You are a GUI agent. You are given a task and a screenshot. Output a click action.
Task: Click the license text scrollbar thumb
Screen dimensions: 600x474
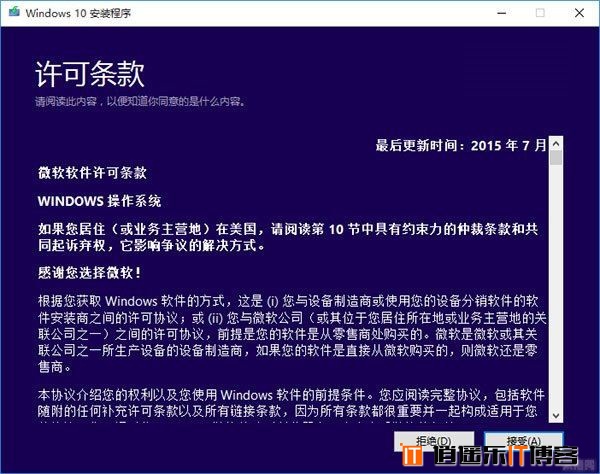click(556, 158)
